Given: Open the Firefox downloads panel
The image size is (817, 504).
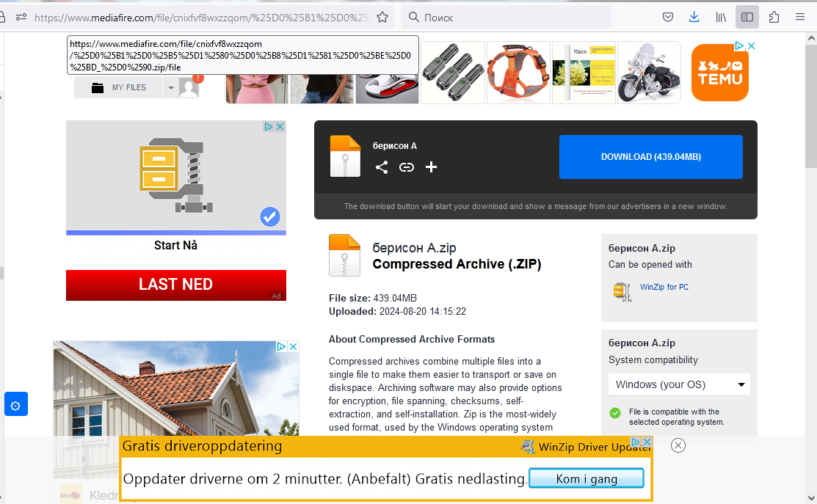Looking at the screenshot, I should 694,17.
